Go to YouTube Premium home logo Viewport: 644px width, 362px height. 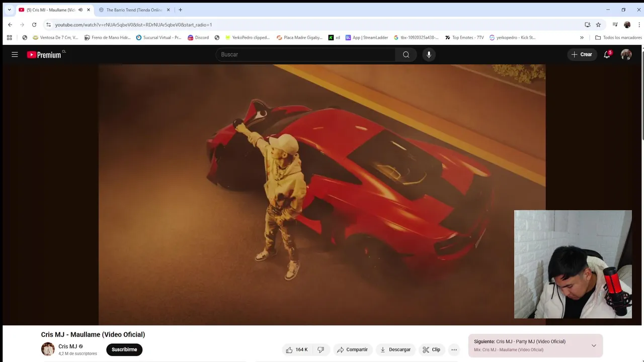click(x=44, y=54)
